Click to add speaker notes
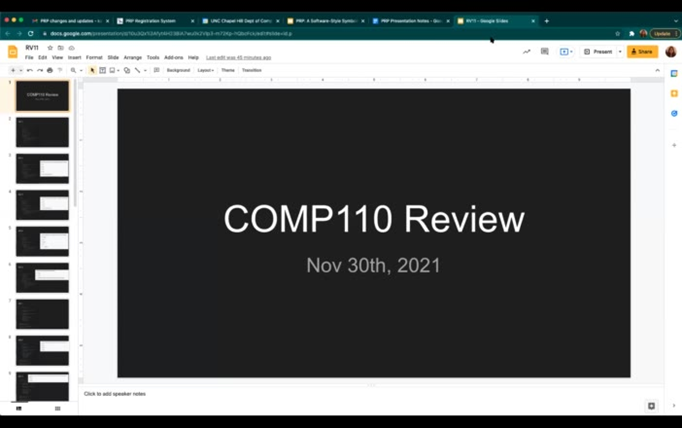 tap(115, 394)
